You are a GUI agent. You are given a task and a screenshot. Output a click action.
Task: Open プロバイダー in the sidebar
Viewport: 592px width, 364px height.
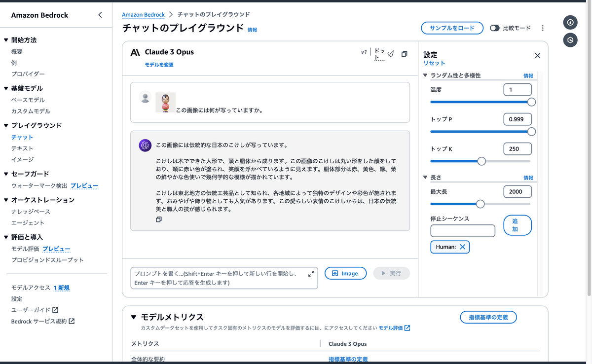[x=28, y=74]
